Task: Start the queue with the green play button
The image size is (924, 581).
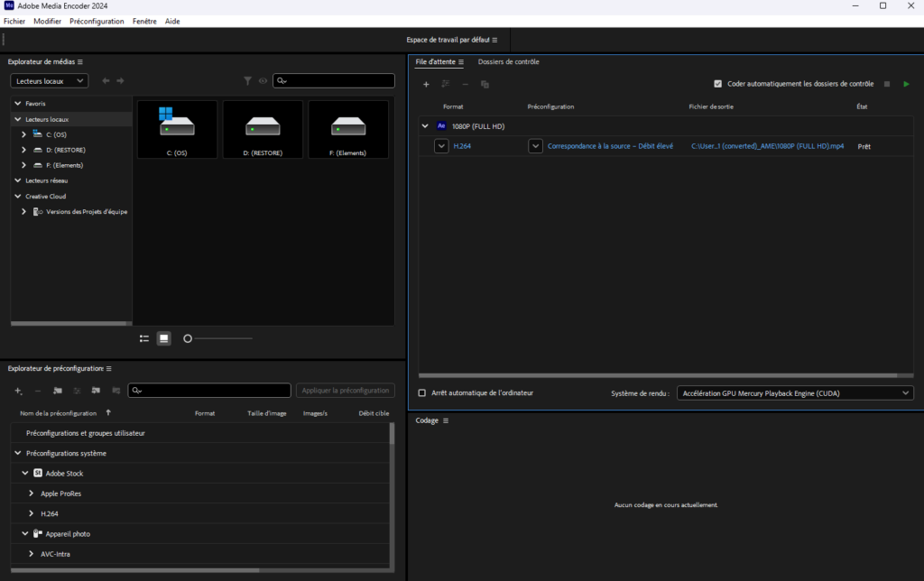Action: pyautogui.click(x=906, y=84)
